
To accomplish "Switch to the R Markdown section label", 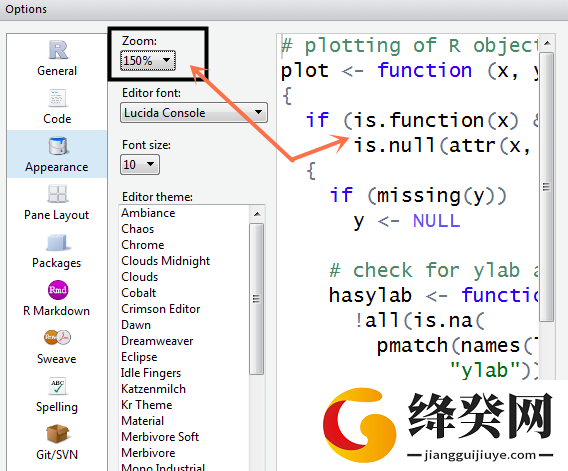I will point(57,311).
